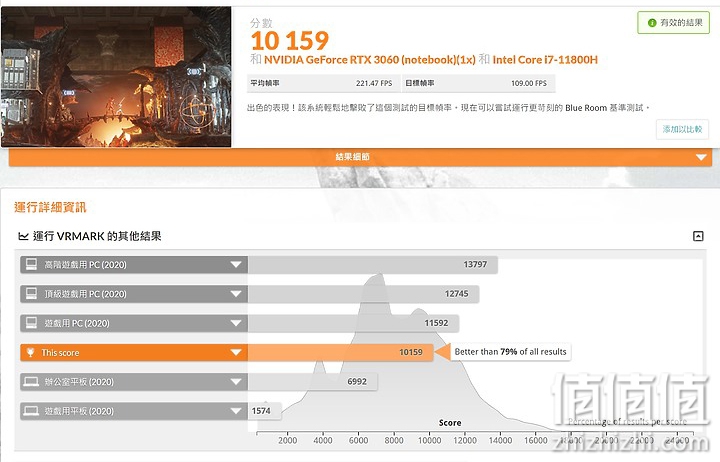This screenshot has height=462, width=720.
Task: Select the orange 10159 score bar
Action: 340,353
